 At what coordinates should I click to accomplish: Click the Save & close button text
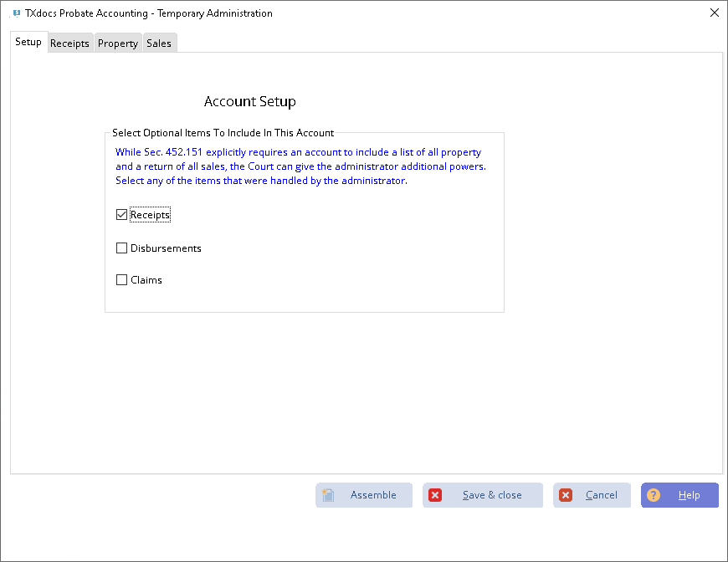coord(492,495)
